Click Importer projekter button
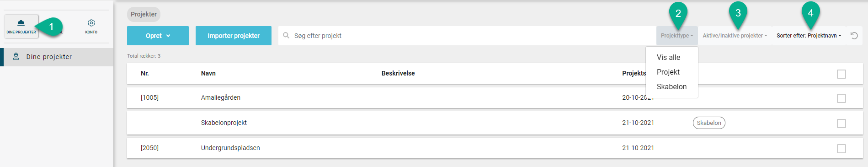This screenshot has width=868, height=167. (x=234, y=36)
